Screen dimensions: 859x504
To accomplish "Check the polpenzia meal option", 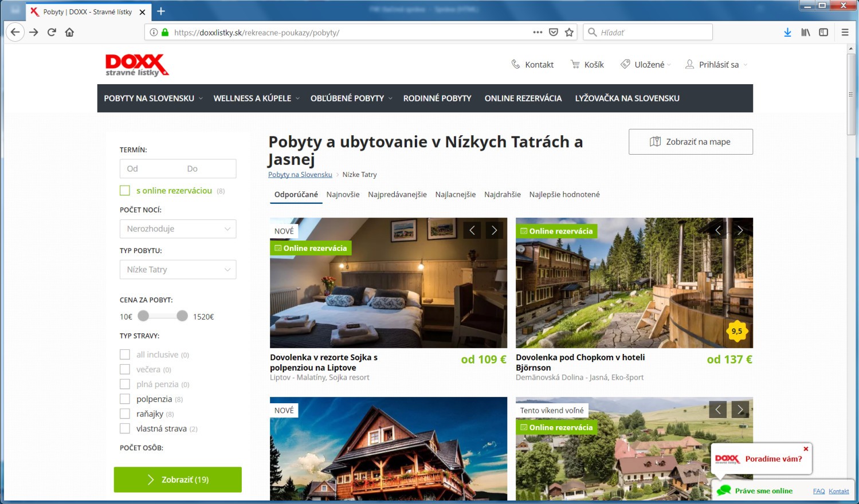I will [x=125, y=399].
